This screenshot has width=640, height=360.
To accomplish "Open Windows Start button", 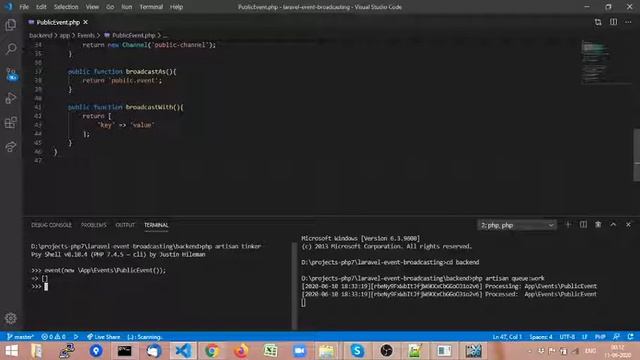I will 11,351.
